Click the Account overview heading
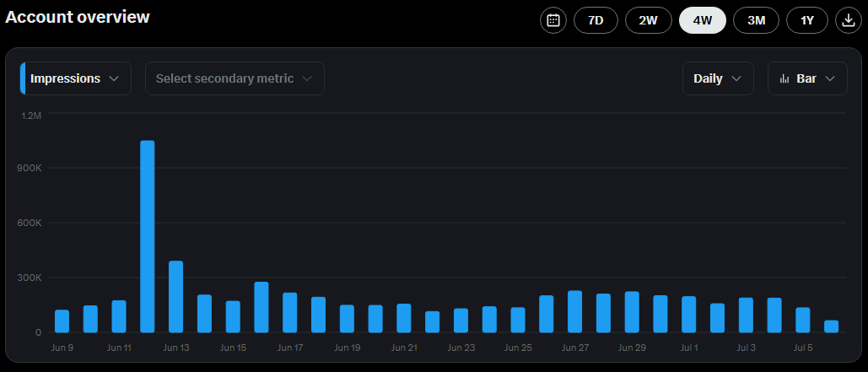The image size is (868, 372). tap(78, 17)
